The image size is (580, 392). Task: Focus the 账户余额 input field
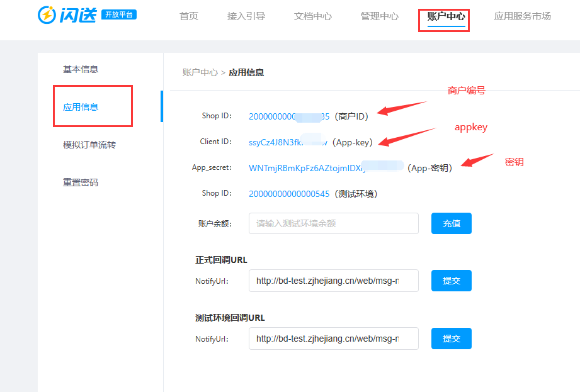click(333, 223)
